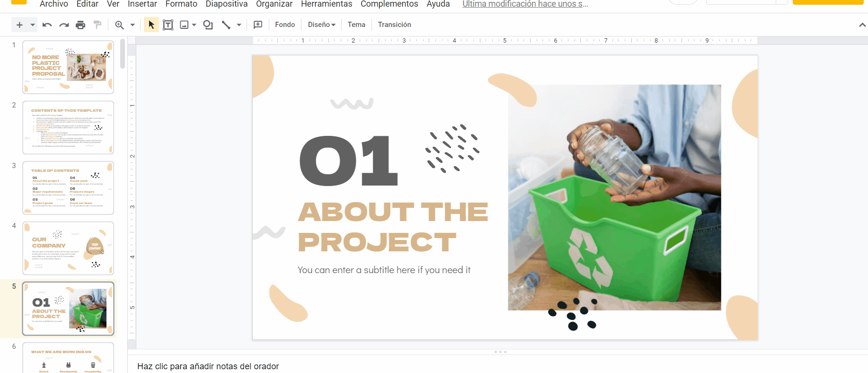Select the line tool
This screenshot has width=868, height=373.
226,25
